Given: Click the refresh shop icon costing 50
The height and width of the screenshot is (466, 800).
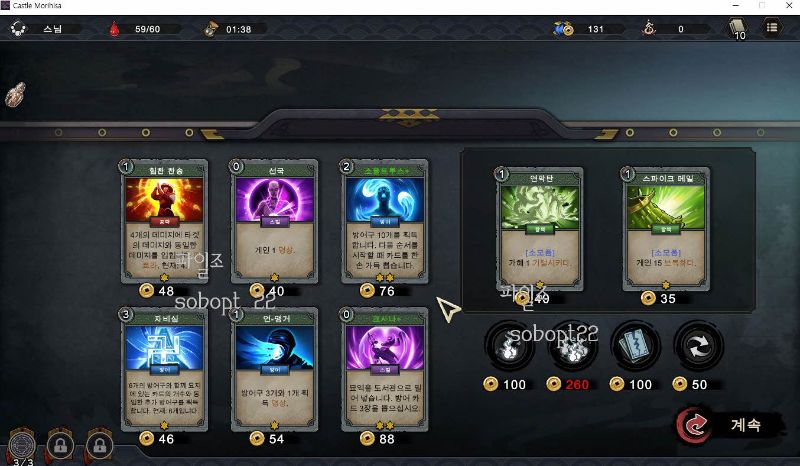Looking at the screenshot, I should tap(698, 346).
